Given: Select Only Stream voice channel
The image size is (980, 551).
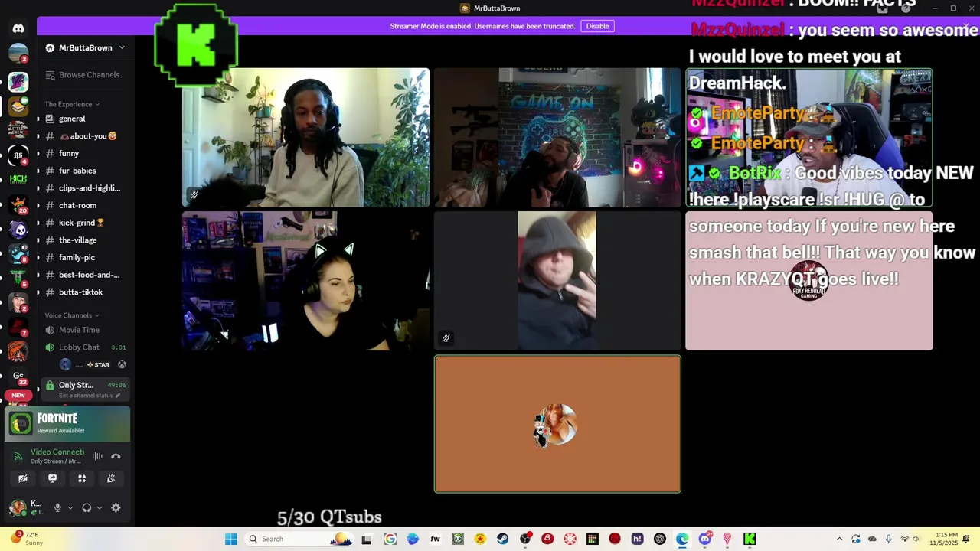Looking at the screenshot, I should [84, 389].
